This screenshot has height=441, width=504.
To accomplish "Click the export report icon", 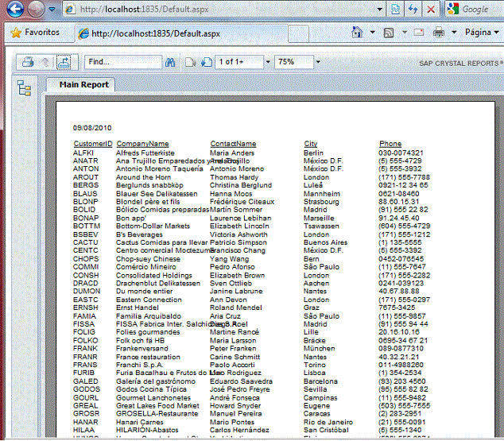I will tap(64, 62).
